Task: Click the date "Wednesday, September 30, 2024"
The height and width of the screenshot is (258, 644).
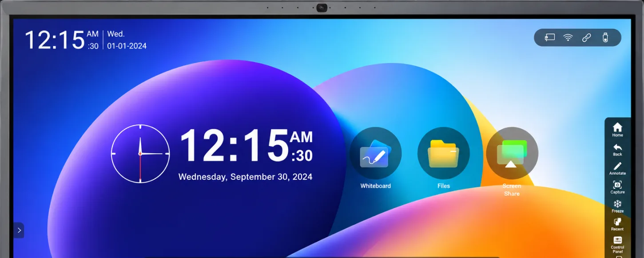Action: pyautogui.click(x=245, y=177)
